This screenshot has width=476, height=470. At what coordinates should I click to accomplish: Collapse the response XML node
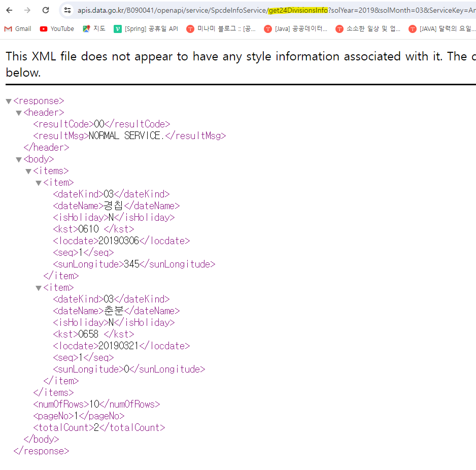pyautogui.click(x=9, y=102)
